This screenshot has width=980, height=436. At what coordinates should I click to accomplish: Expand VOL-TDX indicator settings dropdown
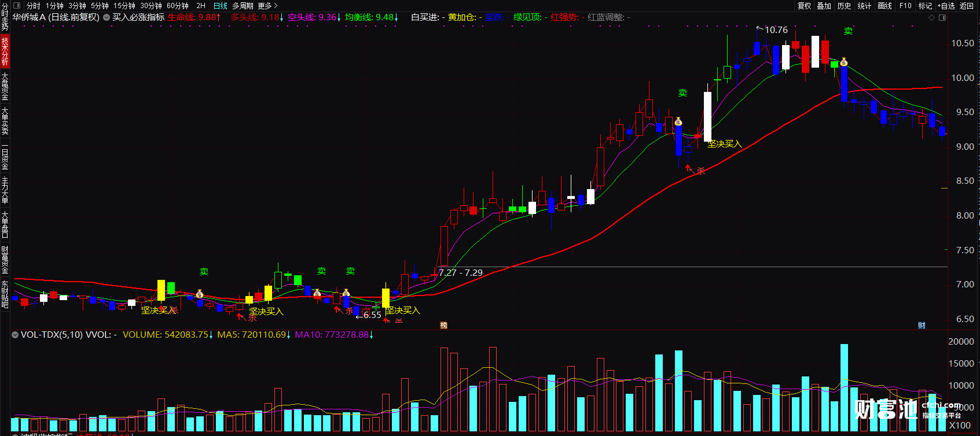[15, 334]
